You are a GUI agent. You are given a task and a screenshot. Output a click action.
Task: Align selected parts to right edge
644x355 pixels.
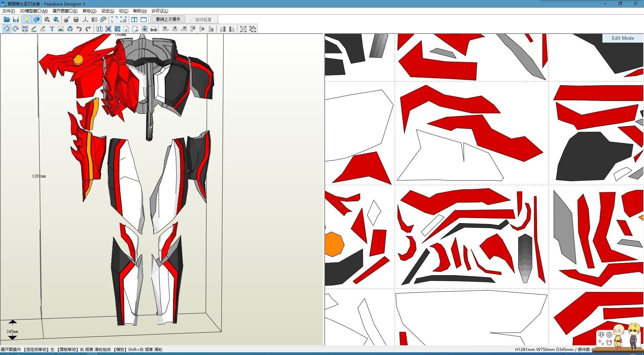click(184, 29)
